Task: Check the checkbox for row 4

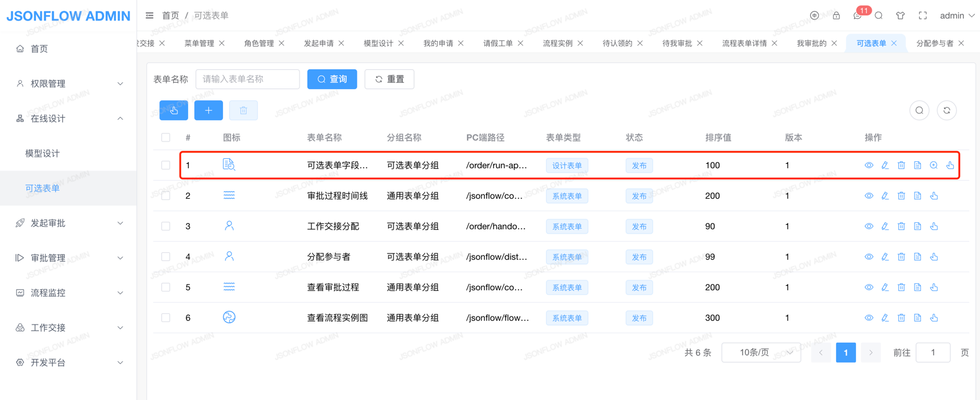Action: 166,257
